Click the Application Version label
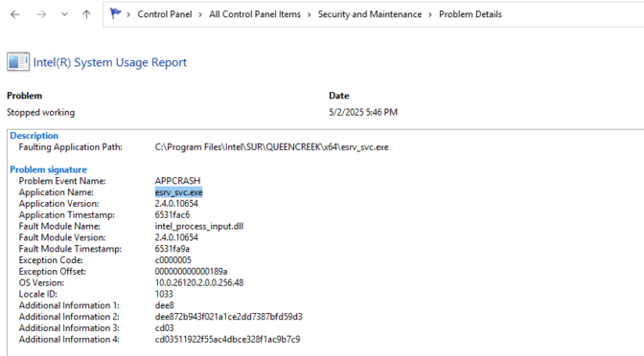 tap(58, 204)
